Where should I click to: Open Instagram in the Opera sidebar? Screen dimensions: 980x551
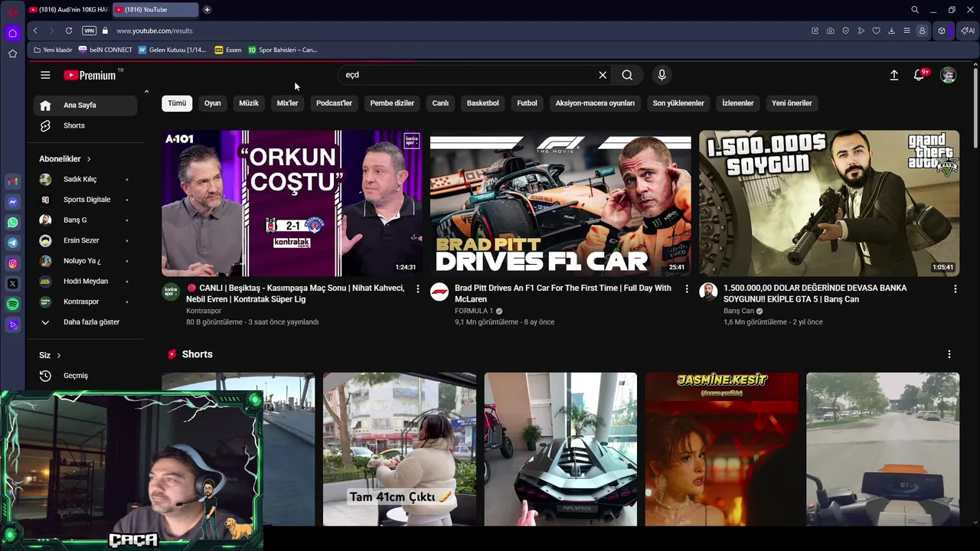(12, 263)
